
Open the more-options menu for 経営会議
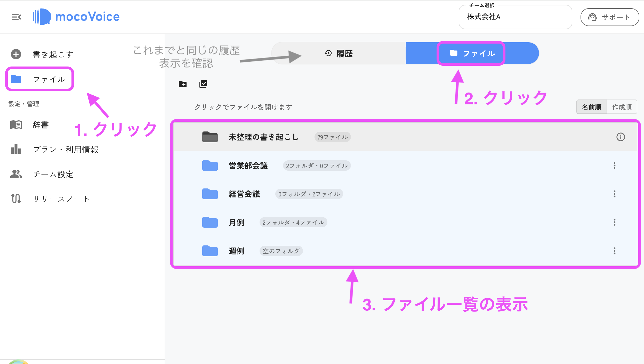pos(615,194)
